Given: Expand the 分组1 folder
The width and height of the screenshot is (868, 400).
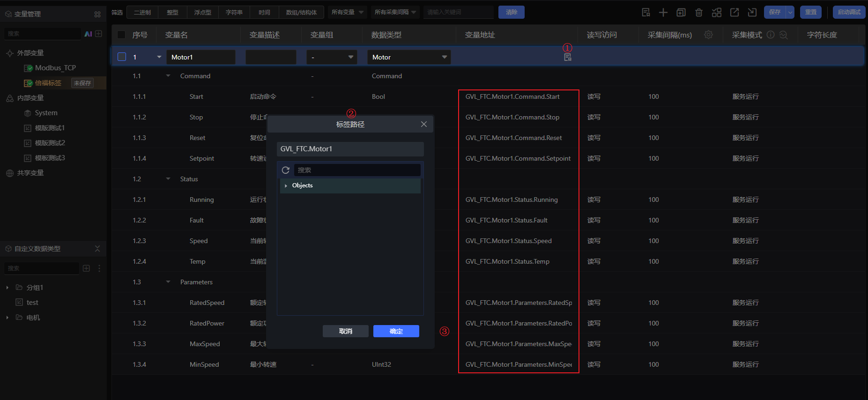Looking at the screenshot, I should tap(7, 288).
